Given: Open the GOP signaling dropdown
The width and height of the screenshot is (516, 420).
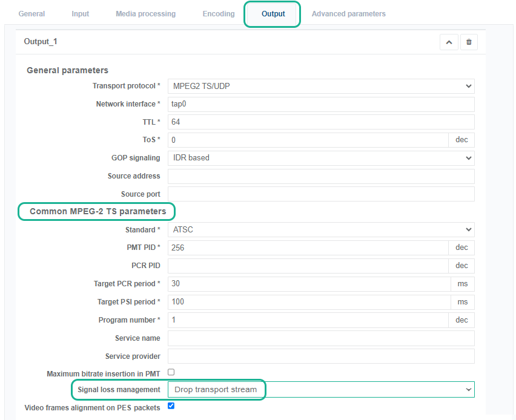Looking at the screenshot, I should (320, 158).
